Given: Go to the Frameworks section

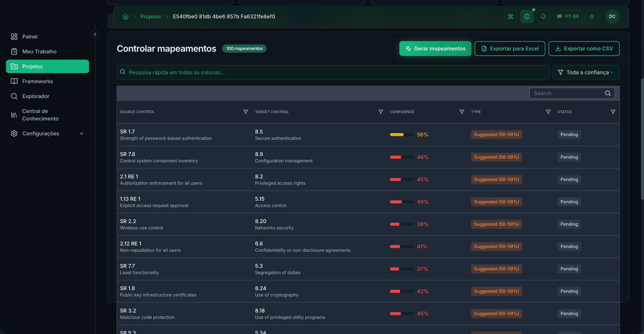Looking at the screenshot, I should pos(38,81).
